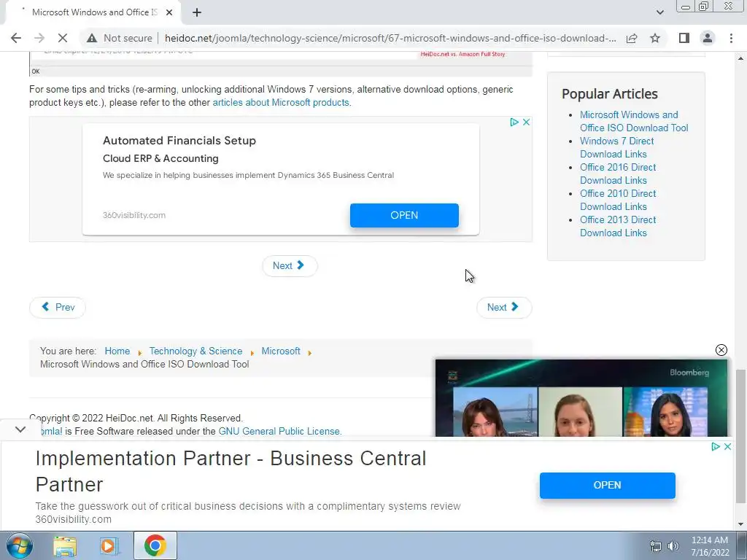Share this page icon in address bar
This screenshot has height=560, width=747.
[x=632, y=38]
